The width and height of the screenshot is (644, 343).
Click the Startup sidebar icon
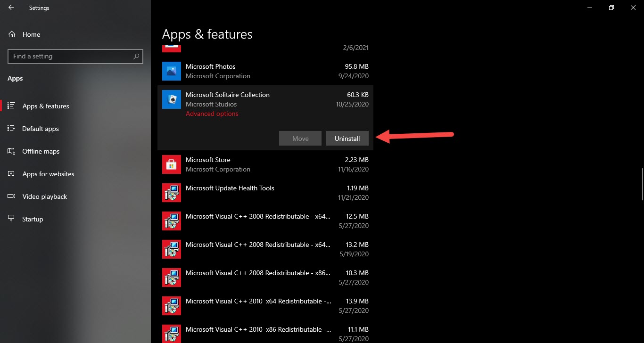tap(12, 219)
